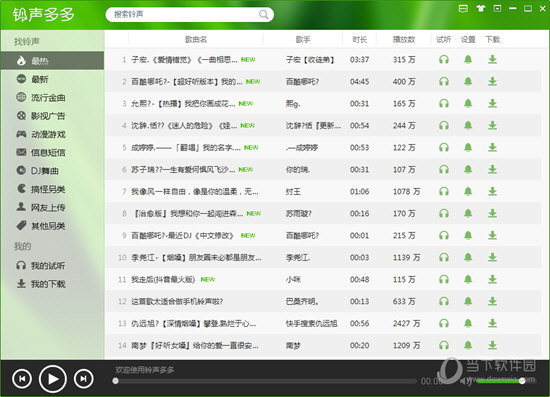Click bell icon on song 13 row
Image resolution: width=550 pixels, height=397 pixels.
pos(468,323)
